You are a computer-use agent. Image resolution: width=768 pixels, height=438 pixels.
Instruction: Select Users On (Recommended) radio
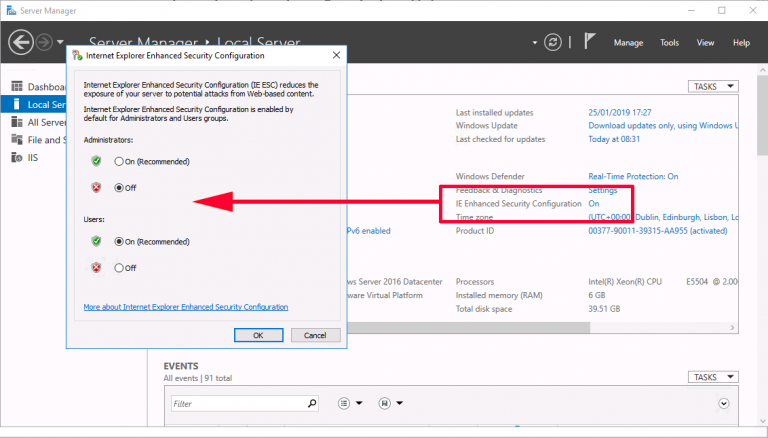coord(119,242)
